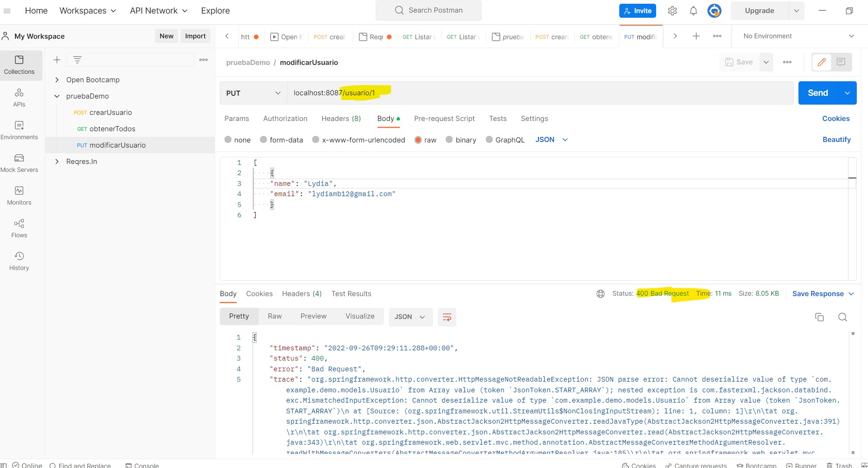868x468 pixels.
Task: Open tab bar more options dots
Action: click(717, 36)
